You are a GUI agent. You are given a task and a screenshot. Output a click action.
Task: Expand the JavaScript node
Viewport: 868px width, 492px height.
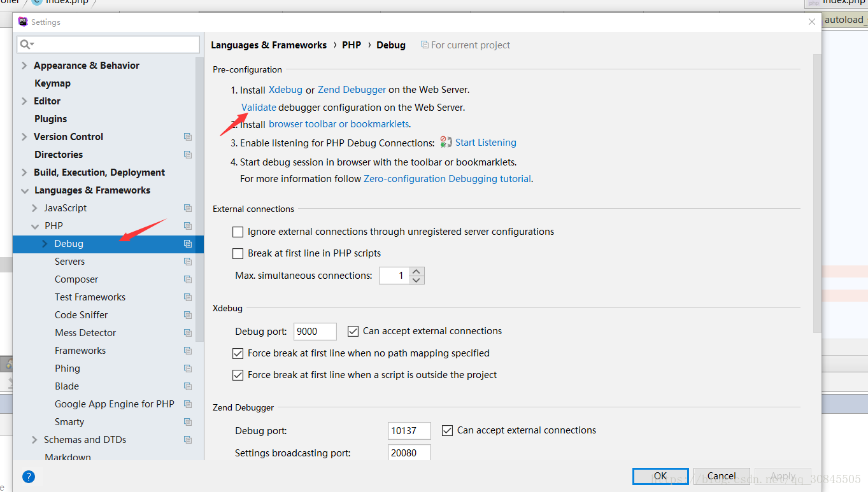click(x=34, y=208)
